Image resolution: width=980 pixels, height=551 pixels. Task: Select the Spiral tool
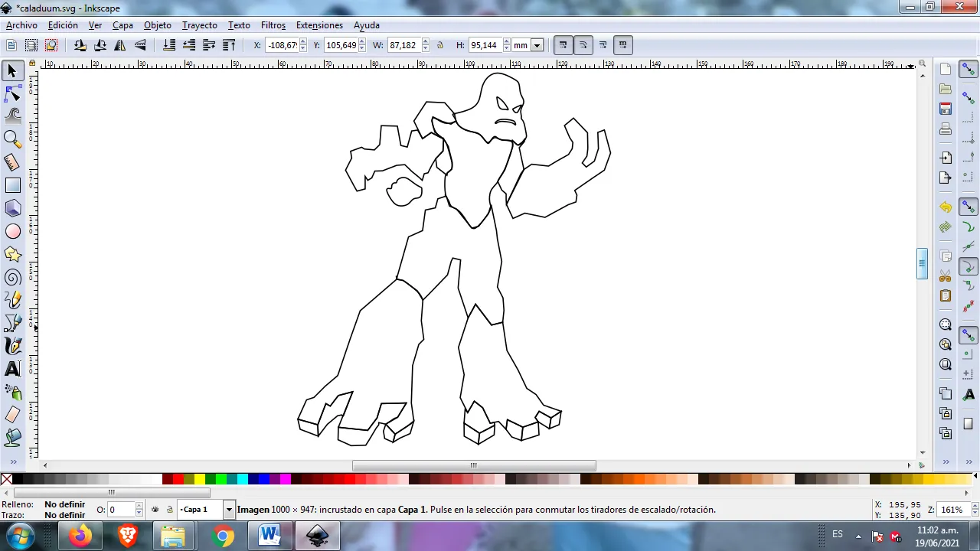[x=12, y=277]
